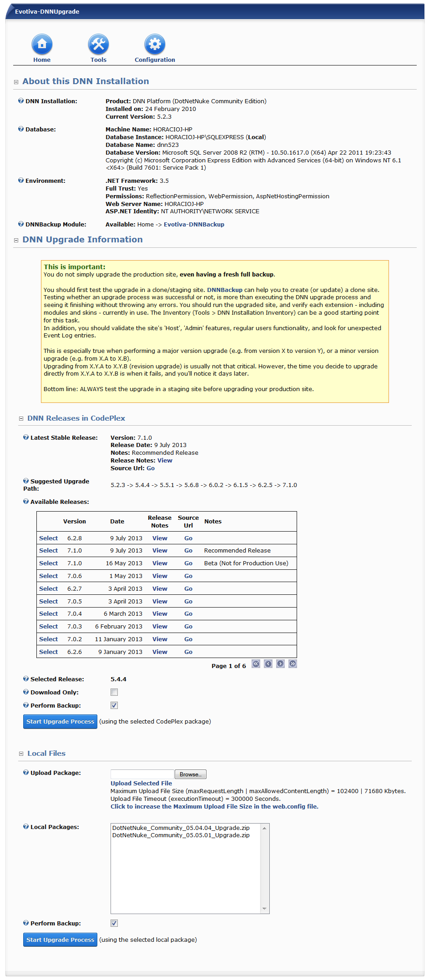Select release 7.0.5
This screenshot has width=429, height=980.
(48, 601)
